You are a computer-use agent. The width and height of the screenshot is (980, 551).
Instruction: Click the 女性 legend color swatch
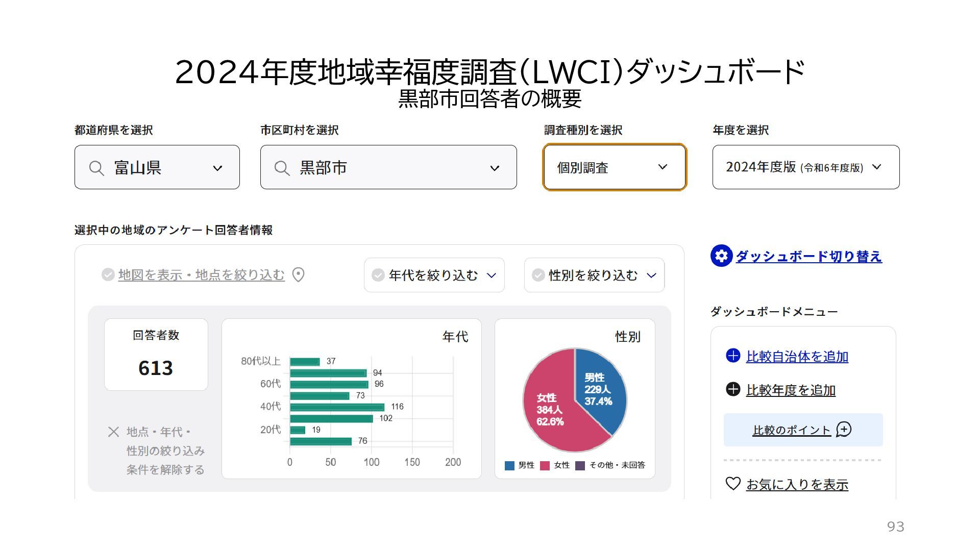(x=545, y=465)
